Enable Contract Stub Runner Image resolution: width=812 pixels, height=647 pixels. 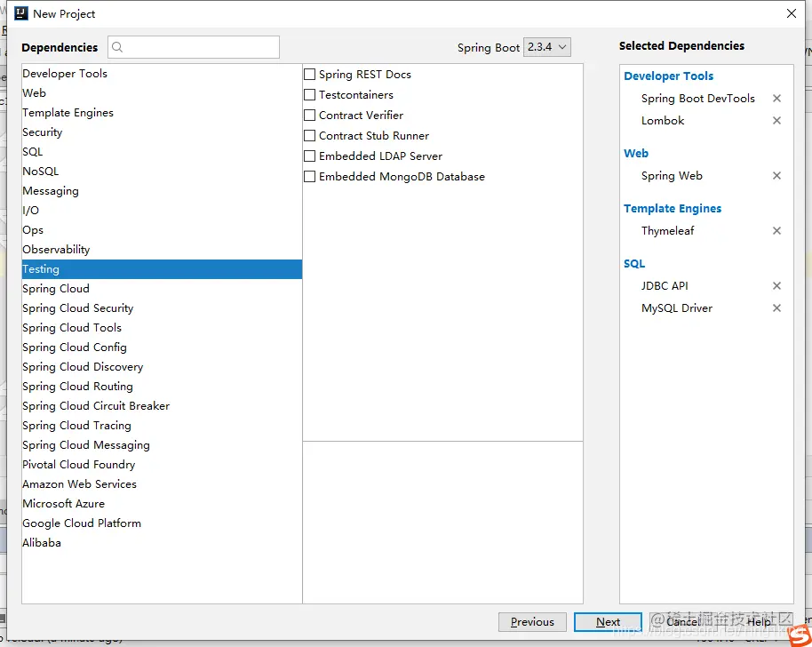pyautogui.click(x=310, y=136)
